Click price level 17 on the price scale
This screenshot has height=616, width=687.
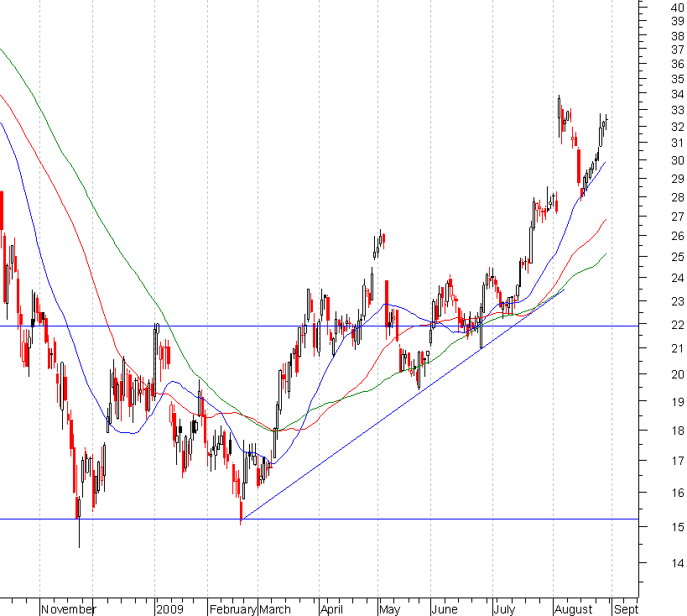(x=678, y=461)
